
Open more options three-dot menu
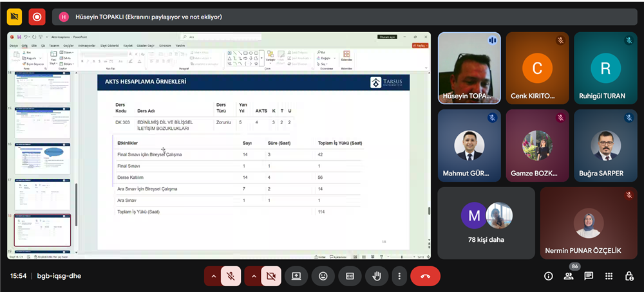pyautogui.click(x=399, y=276)
